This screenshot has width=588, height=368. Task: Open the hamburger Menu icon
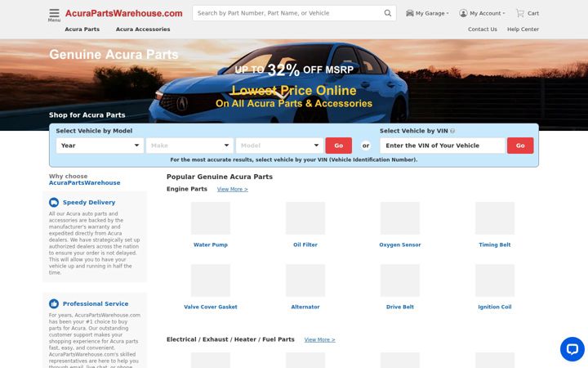pos(54,15)
